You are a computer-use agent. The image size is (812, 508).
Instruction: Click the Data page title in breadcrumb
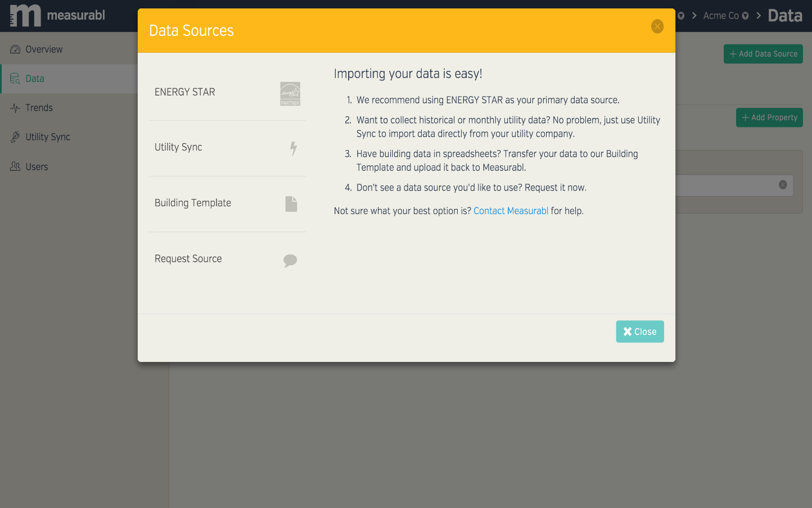coord(785,16)
